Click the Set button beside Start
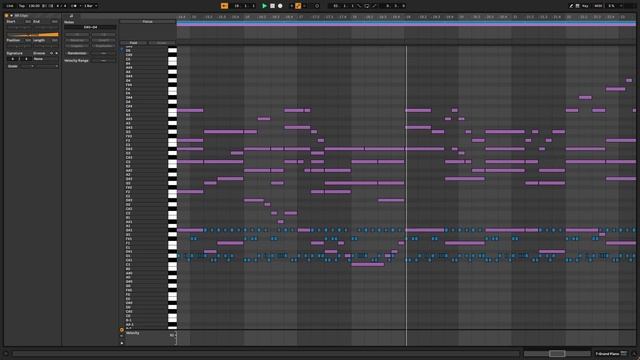The height and width of the screenshot is (360, 640). 28,21
